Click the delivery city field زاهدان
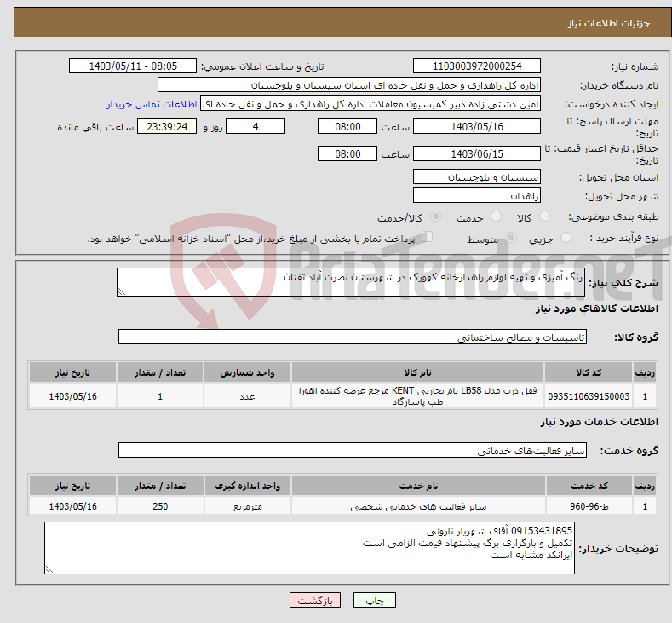 (477, 195)
